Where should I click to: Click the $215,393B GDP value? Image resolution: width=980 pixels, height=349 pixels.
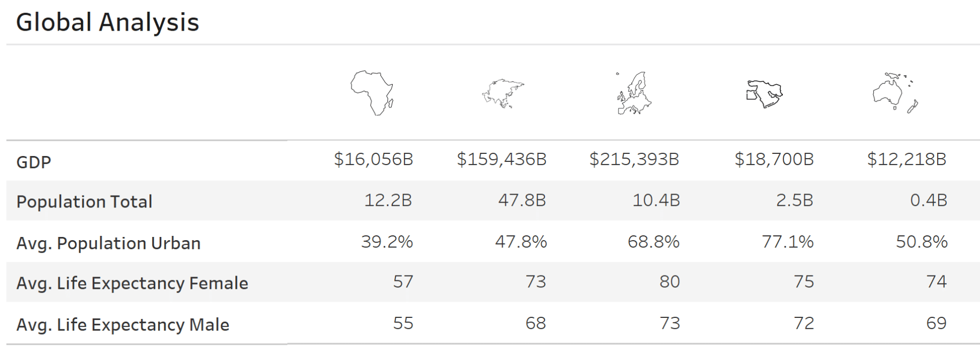[634, 159]
